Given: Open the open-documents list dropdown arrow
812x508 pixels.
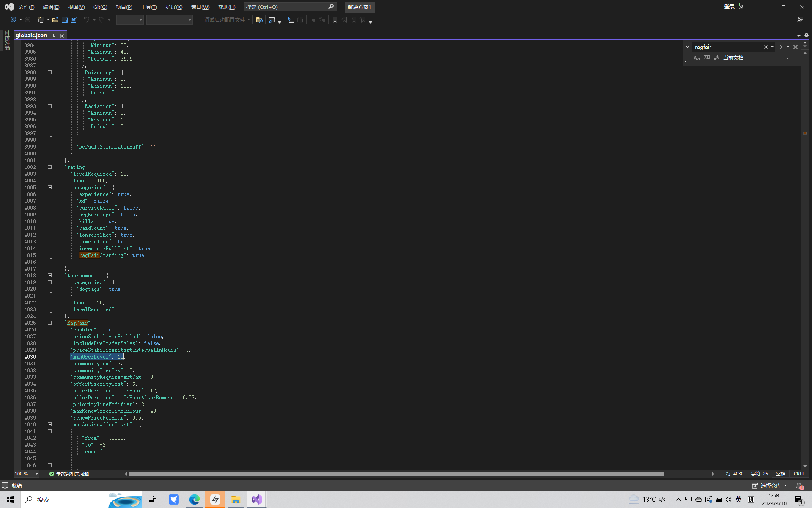Looking at the screenshot, I should [x=798, y=36].
